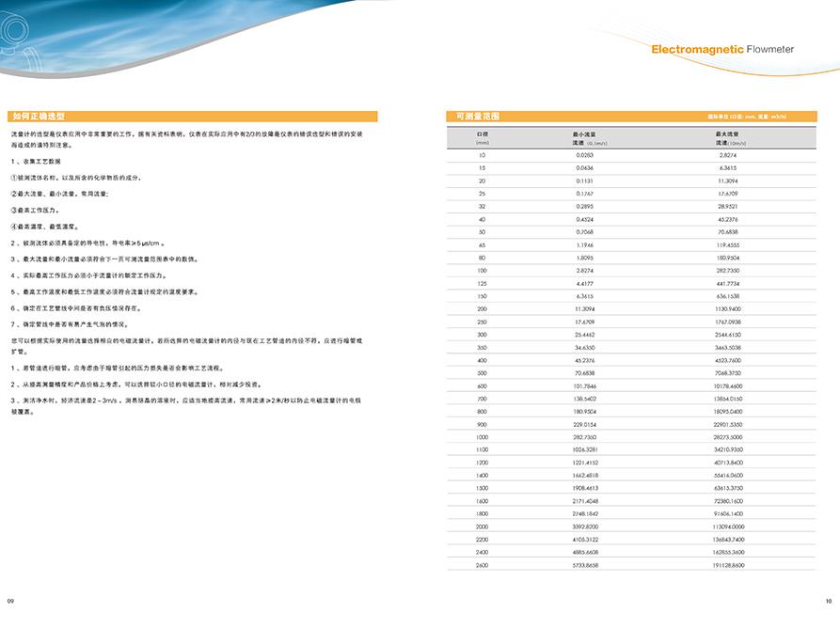Click the 'Electromagnetic Flowmeter' page title

[x=722, y=49]
